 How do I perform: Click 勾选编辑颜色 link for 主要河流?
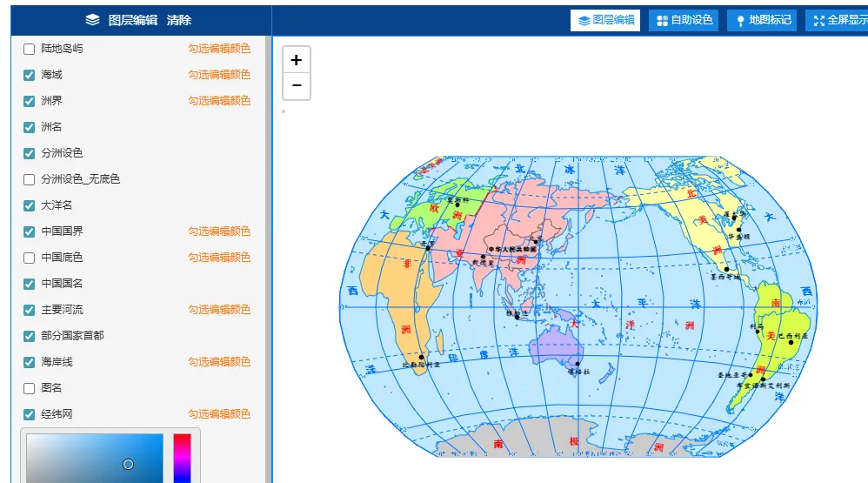[219, 310]
